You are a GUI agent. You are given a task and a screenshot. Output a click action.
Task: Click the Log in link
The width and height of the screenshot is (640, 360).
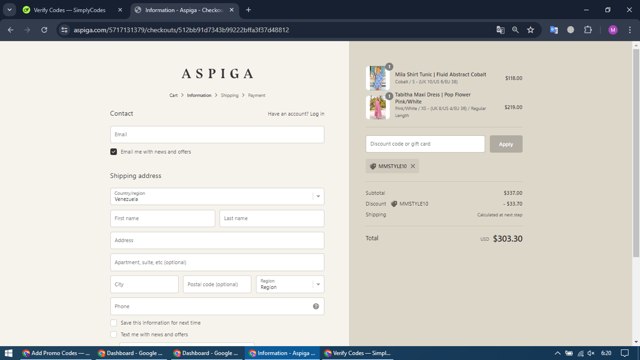pyautogui.click(x=317, y=114)
